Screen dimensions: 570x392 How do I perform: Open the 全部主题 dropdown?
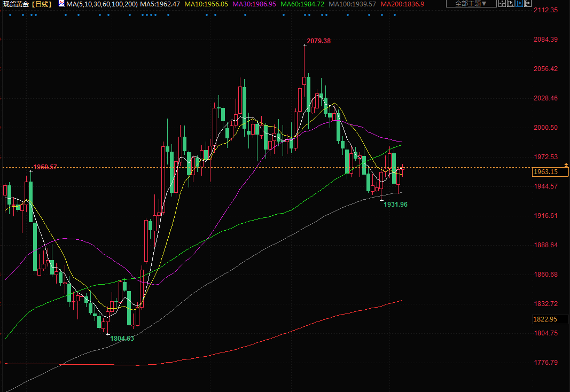point(471,4)
